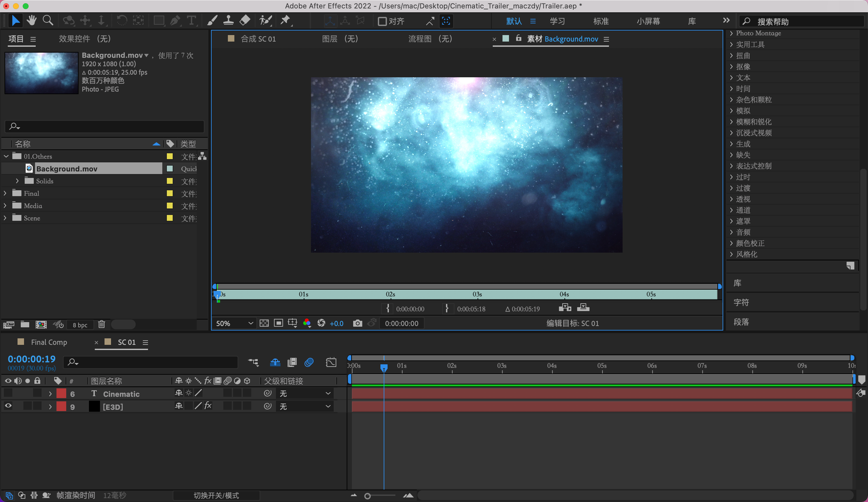Click the snapshot camera icon

[x=357, y=323]
